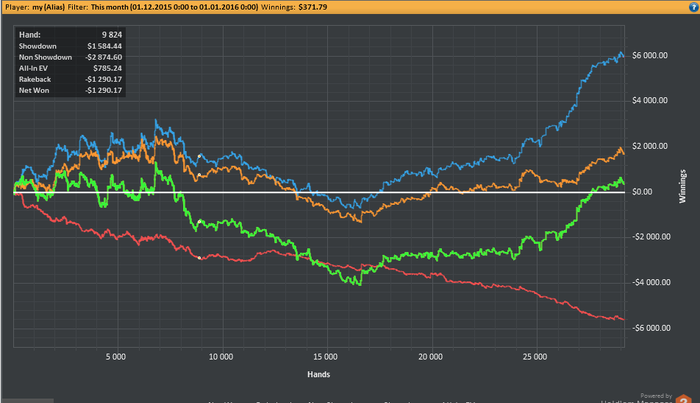Click the 15 000 hands x-axis label

[325, 357]
